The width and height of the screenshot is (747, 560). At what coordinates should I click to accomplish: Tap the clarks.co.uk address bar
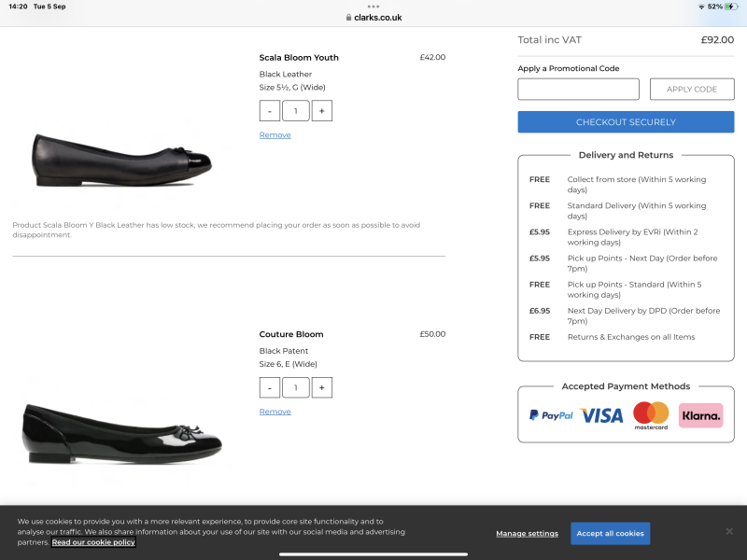coord(373,18)
